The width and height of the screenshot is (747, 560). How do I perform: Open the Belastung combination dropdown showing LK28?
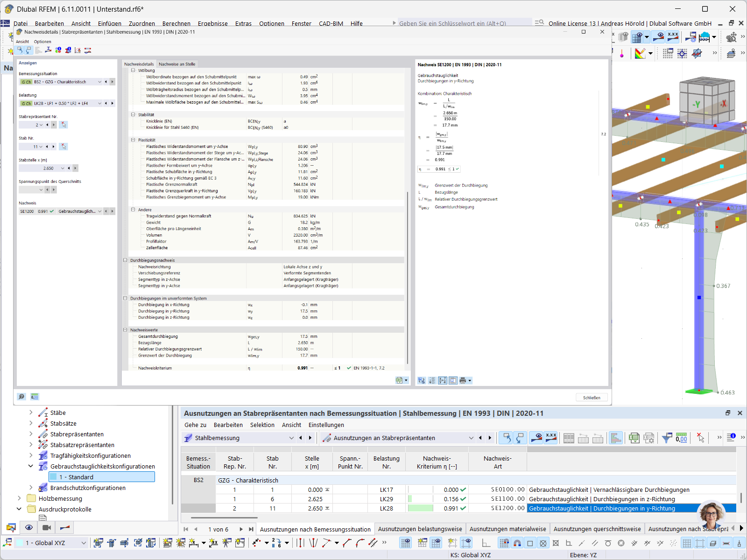click(x=99, y=103)
